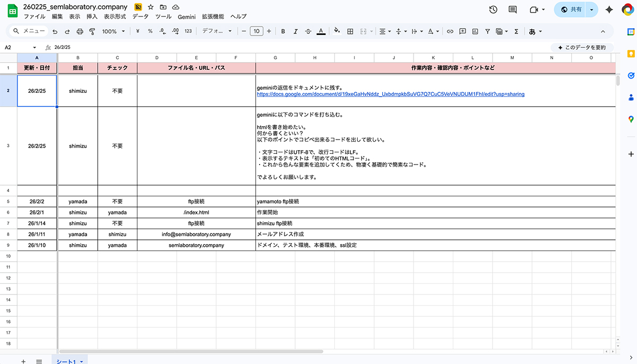Select the シート1 sheet tab
This screenshot has width=637, height=364.
click(x=67, y=361)
